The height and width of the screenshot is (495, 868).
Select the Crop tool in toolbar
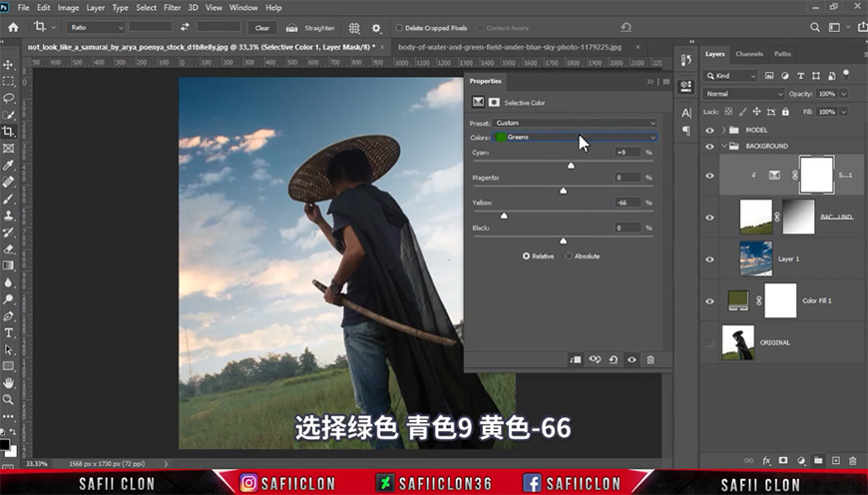click(8, 131)
